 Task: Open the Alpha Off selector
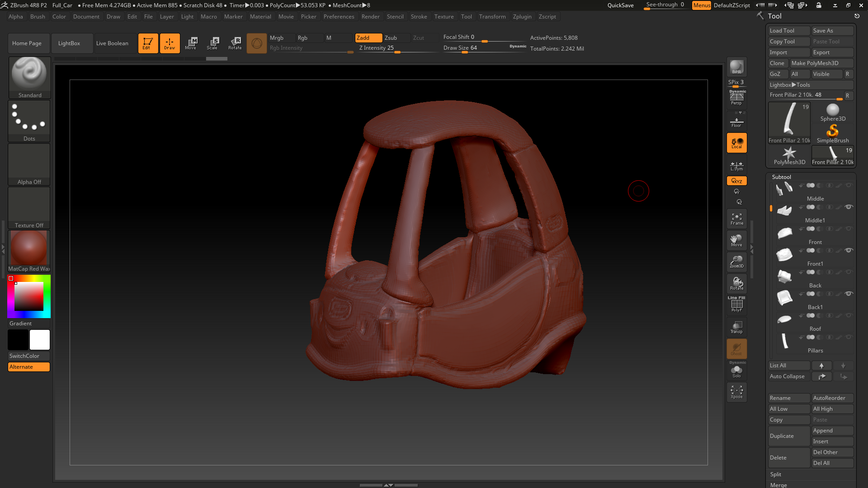(29, 164)
